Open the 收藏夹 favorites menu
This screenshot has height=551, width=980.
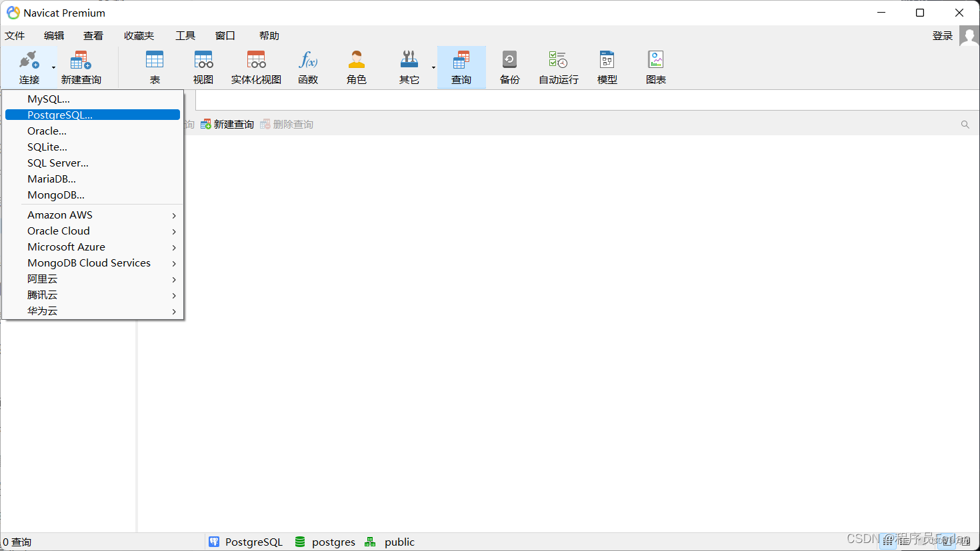pos(139,36)
